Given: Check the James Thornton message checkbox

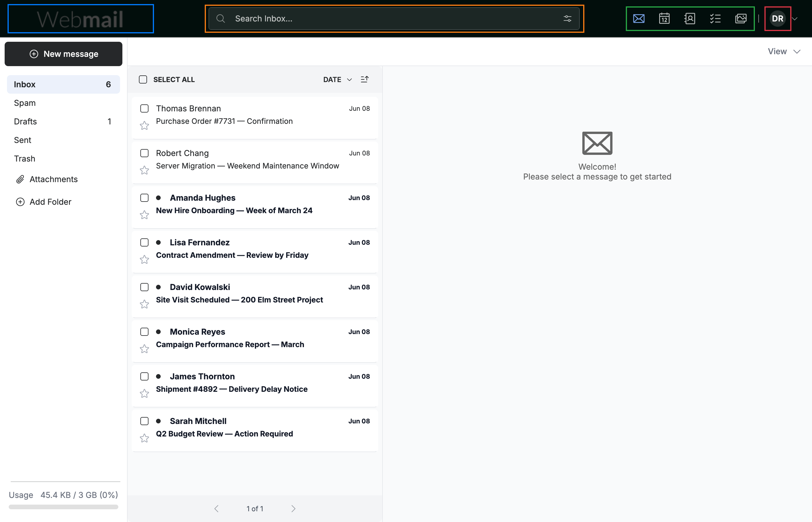Looking at the screenshot, I should click(144, 377).
